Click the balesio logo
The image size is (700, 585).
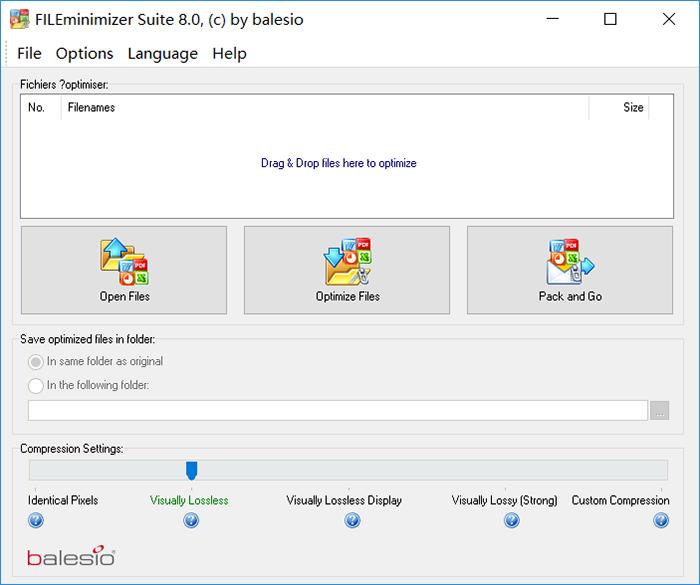click(x=71, y=557)
